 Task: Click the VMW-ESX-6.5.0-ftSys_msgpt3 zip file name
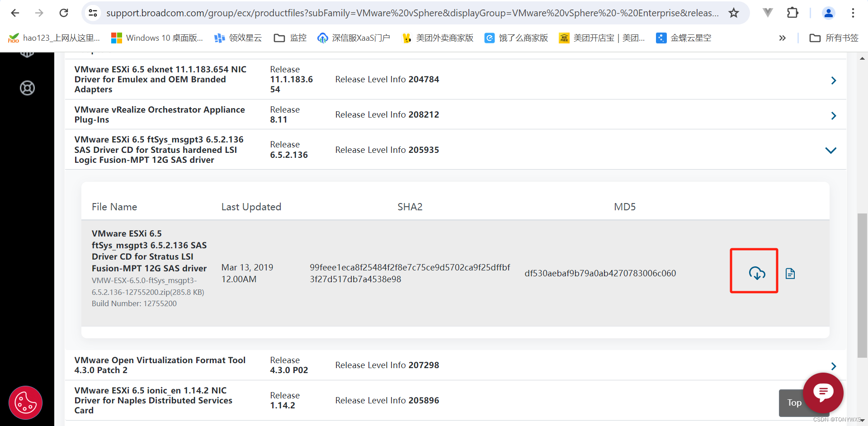pyautogui.click(x=148, y=286)
